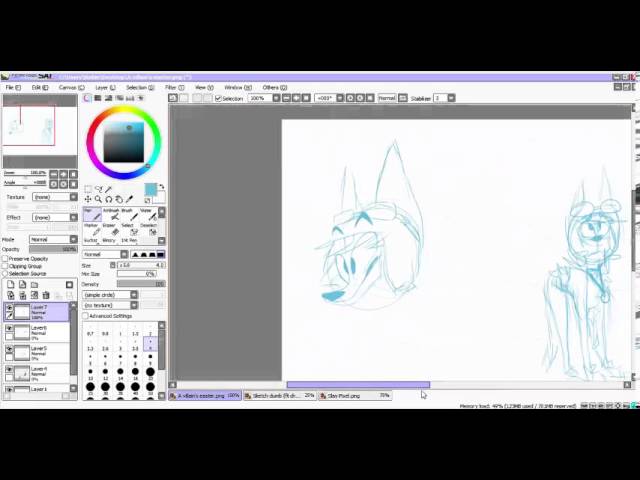The width and height of the screenshot is (640, 480).
Task: Select the Magic Wand tool
Action: click(109, 189)
